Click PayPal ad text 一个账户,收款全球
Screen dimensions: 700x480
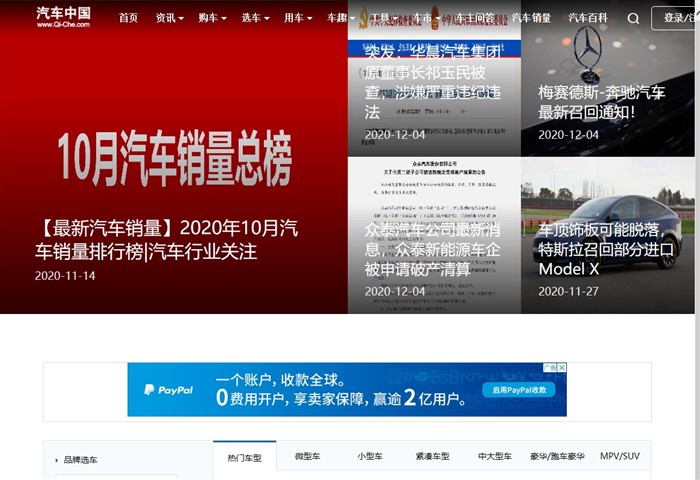pos(280,380)
